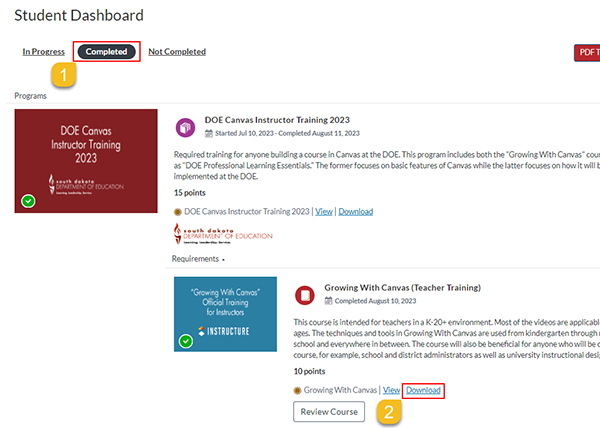
Task: Click the green checkmark on Growing With Canvas thumbnail
Action: 186,341
